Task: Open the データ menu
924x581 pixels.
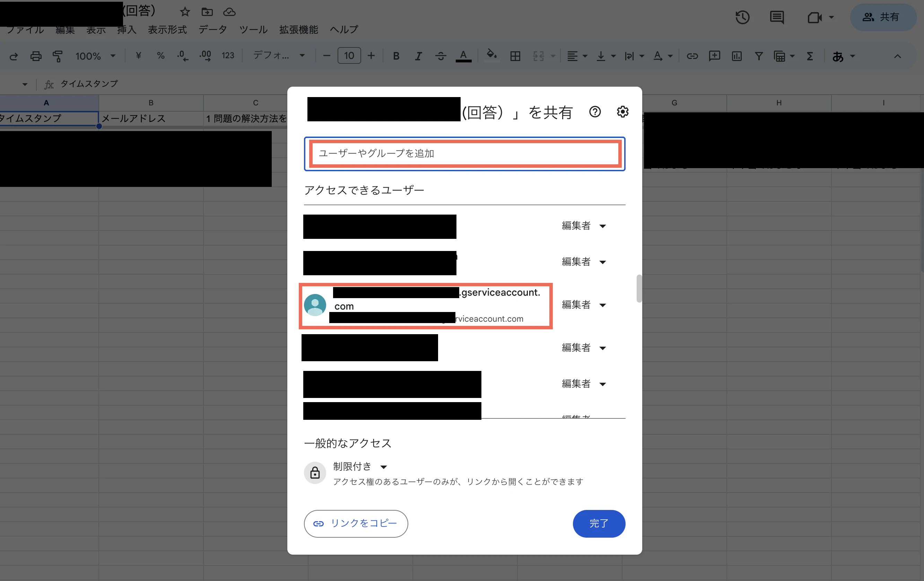Action: 212,30
